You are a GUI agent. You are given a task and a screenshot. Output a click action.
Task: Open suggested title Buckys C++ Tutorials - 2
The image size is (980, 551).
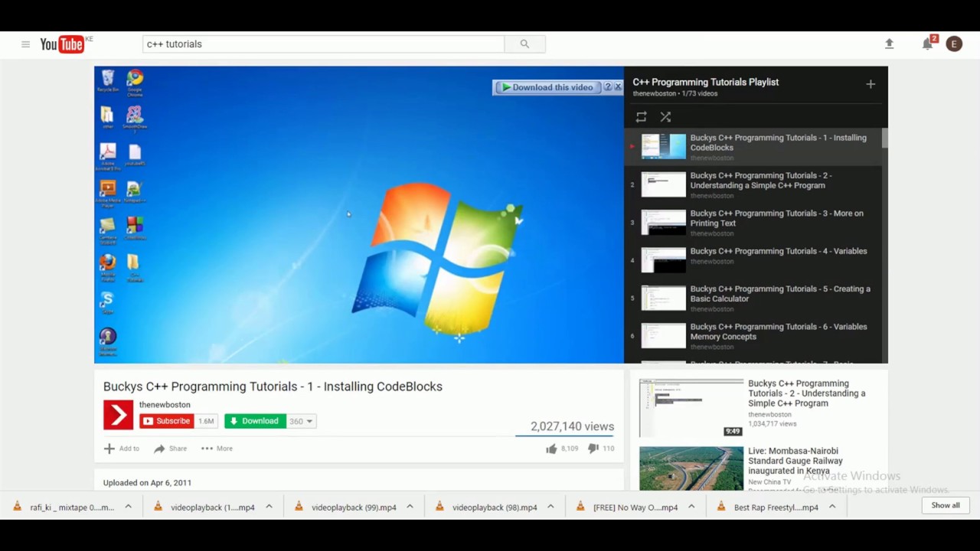point(807,393)
